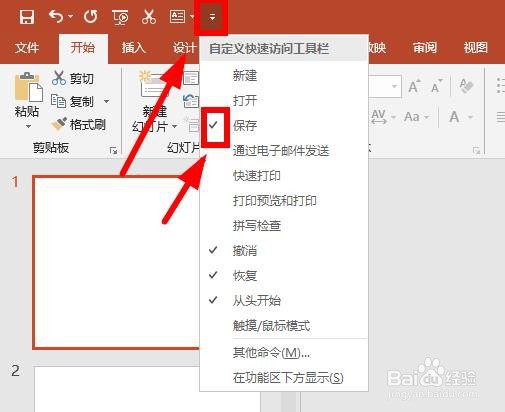This screenshot has width=505, height=412.
Task: Open Customize Quick Access Toolbar dropdown
Action: 212,17
